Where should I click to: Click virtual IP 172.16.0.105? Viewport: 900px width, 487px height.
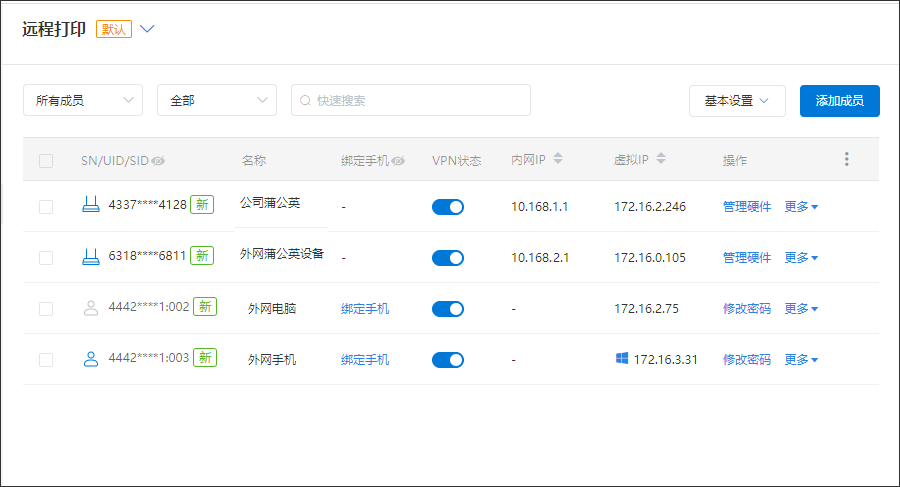(x=650, y=258)
